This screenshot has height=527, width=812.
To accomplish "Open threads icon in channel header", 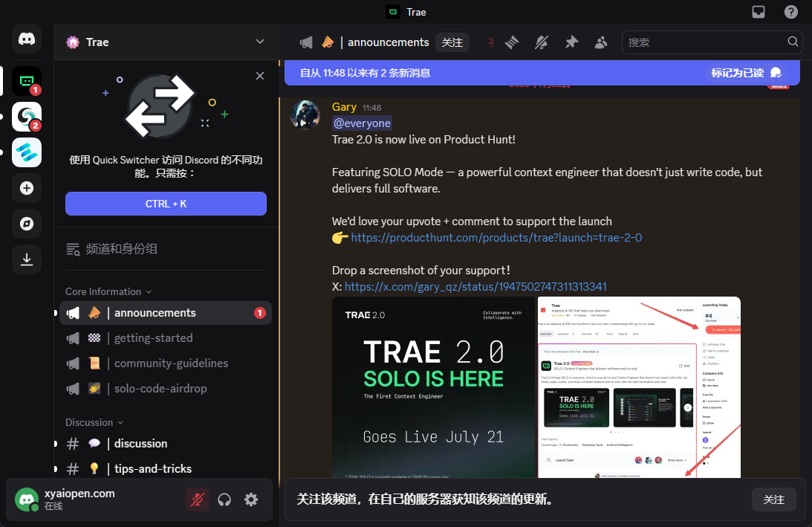I will (x=512, y=42).
